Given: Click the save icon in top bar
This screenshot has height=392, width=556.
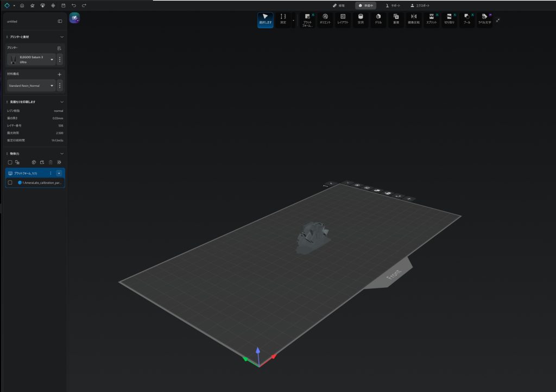Looking at the screenshot, I should [63, 5].
